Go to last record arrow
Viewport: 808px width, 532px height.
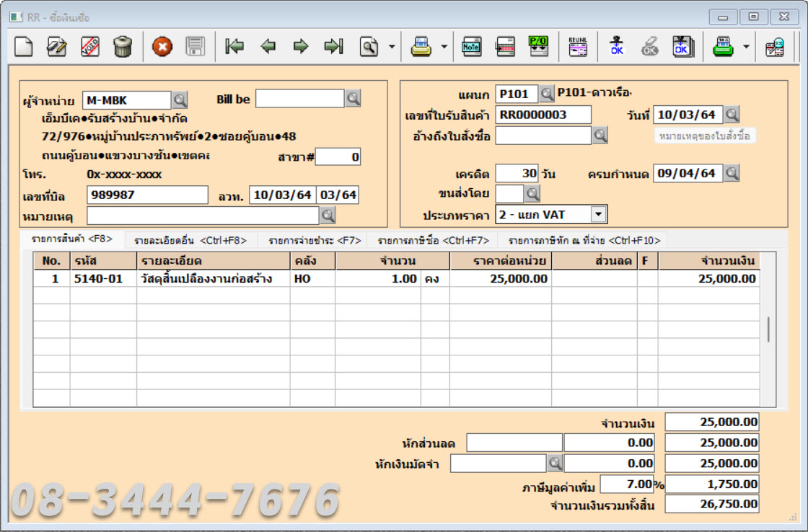click(333, 47)
